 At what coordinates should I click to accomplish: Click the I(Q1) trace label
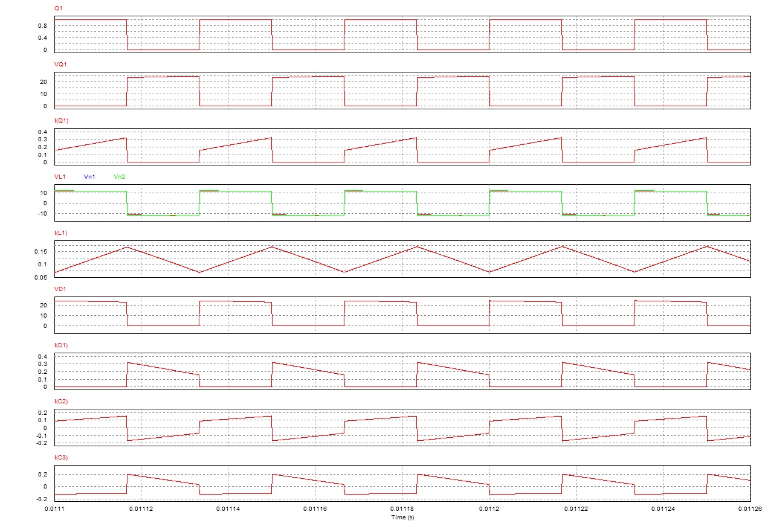tap(62, 121)
